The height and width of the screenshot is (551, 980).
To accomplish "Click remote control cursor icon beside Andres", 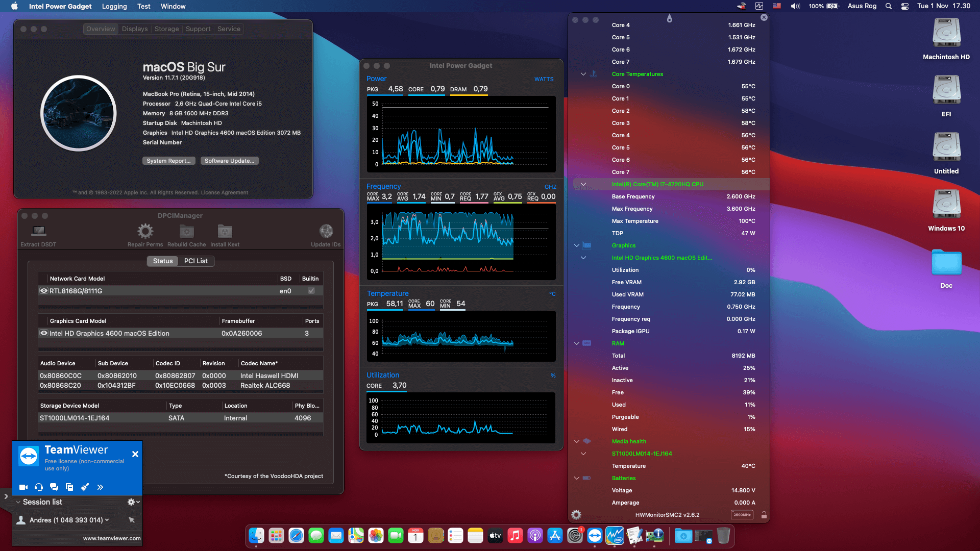I will (x=132, y=520).
